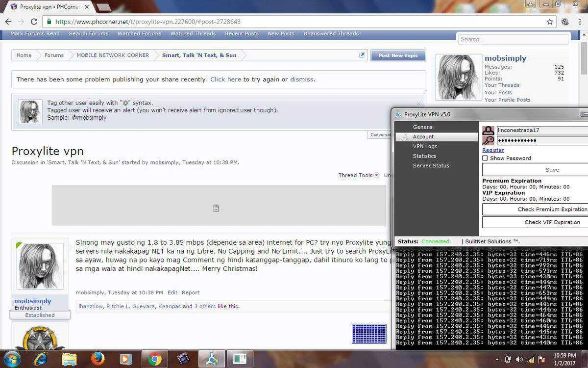
Task: Click the Register link in ProxyLite
Action: click(493, 150)
